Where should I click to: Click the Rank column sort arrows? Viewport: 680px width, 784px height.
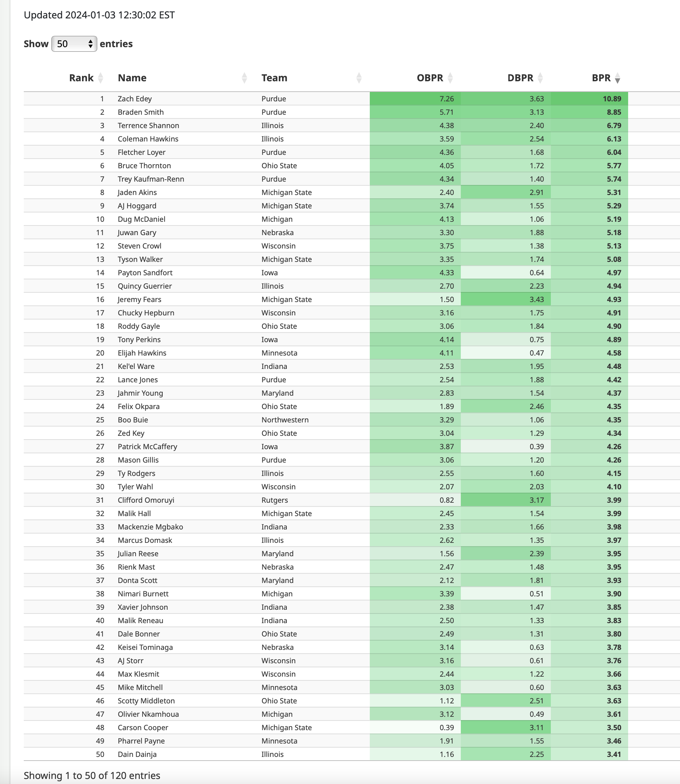tap(100, 78)
